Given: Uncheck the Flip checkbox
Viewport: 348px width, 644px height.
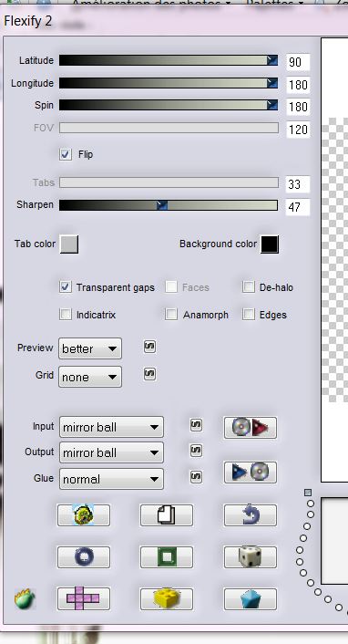Looking at the screenshot, I should tap(66, 154).
